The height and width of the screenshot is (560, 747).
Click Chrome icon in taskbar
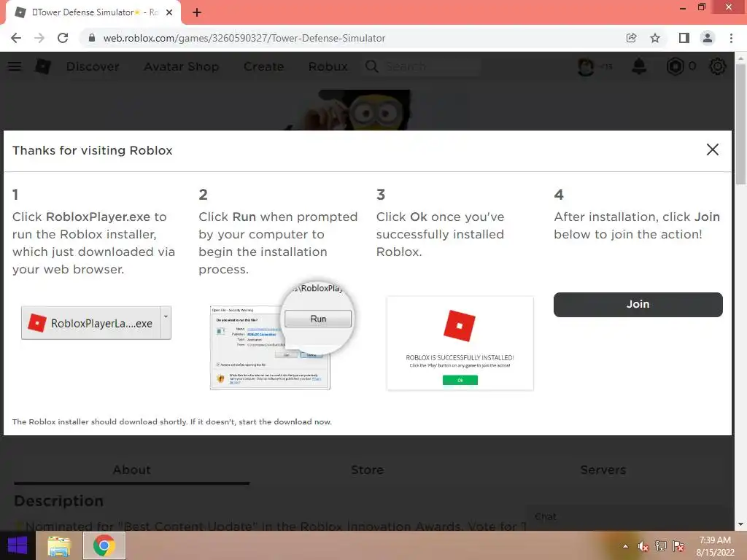(104, 545)
